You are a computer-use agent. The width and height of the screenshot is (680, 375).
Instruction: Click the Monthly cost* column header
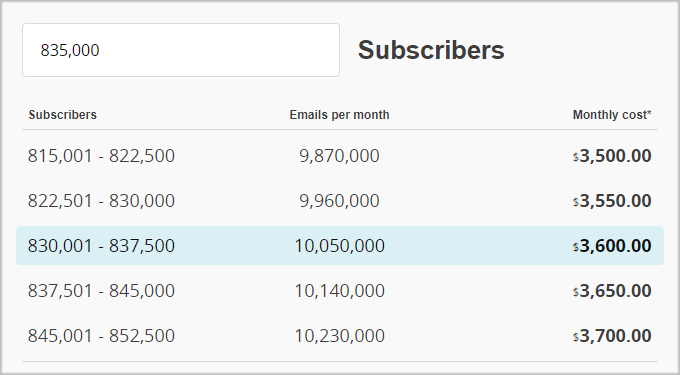[x=612, y=115]
